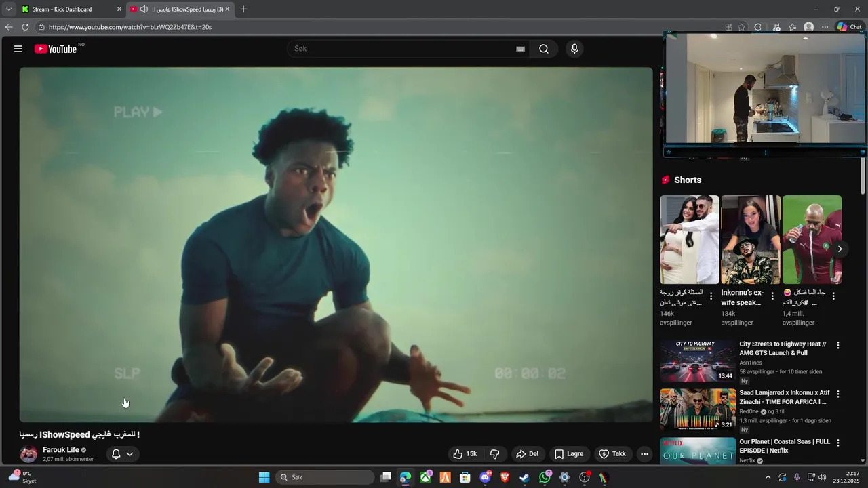Open City Streets to Highway Heat video title
The image size is (868, 488).
[783, 348]
